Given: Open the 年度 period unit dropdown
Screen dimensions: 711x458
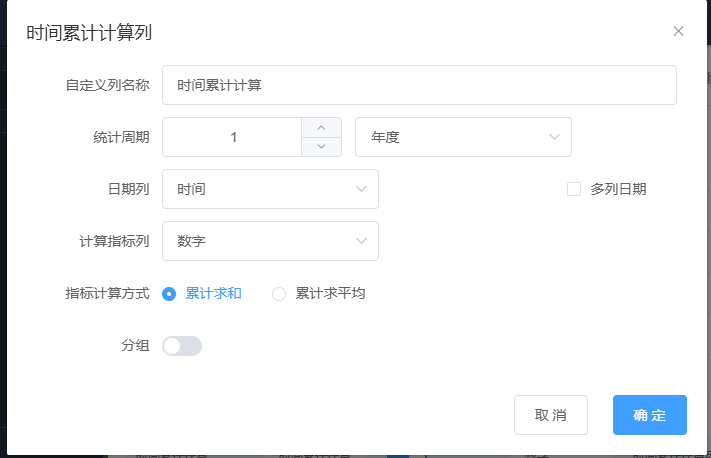Looking at the screenshot, I should [463, 137].
